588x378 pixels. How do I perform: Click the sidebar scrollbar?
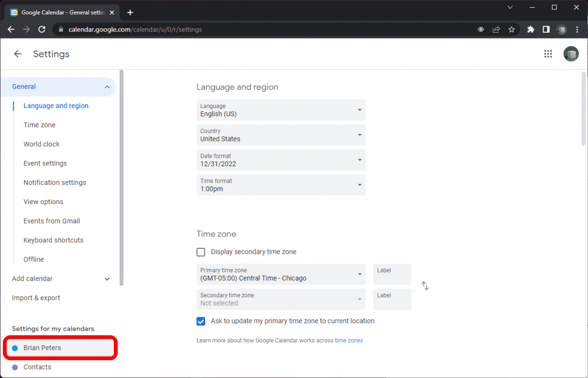[122, 178]
